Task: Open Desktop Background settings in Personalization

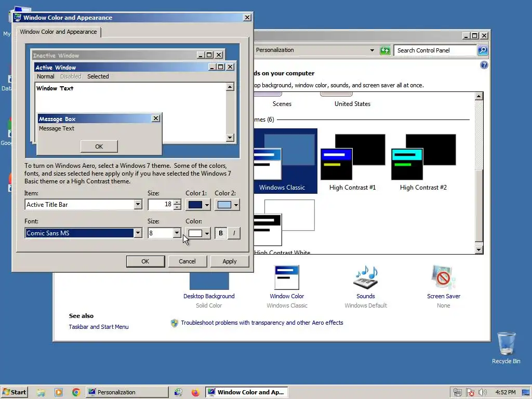Action: click(209, 290)
